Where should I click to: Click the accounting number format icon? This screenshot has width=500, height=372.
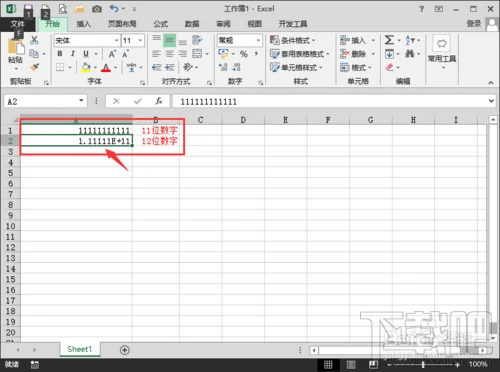[x=223, y=54]
